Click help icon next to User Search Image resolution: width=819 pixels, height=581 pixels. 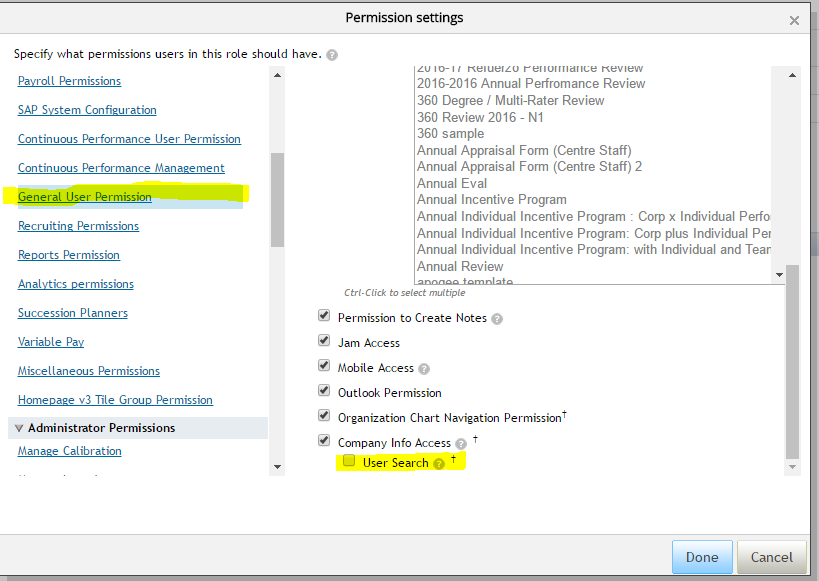point(439,463)
